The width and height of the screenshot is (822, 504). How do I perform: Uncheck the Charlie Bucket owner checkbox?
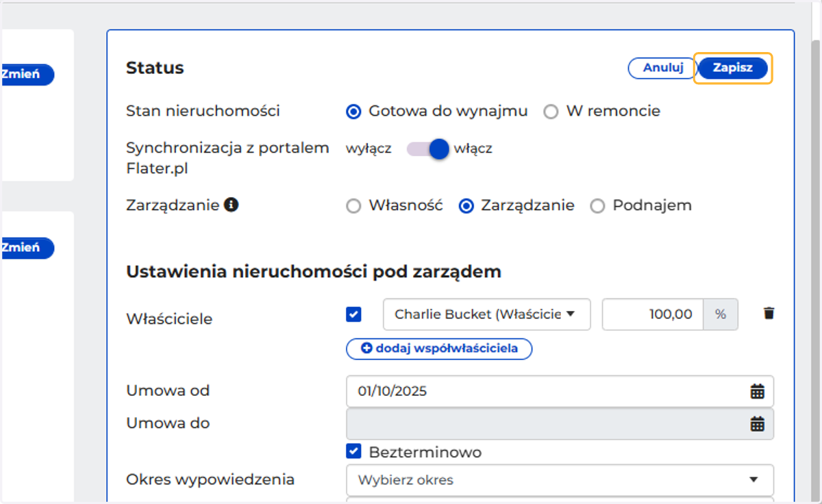click(353, 314)
